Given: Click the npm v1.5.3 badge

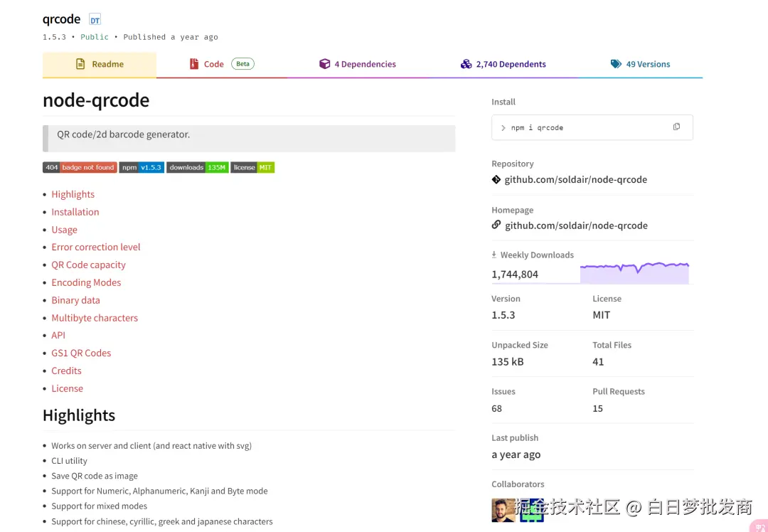Looking at the screenshot, I should click(142, 168).
